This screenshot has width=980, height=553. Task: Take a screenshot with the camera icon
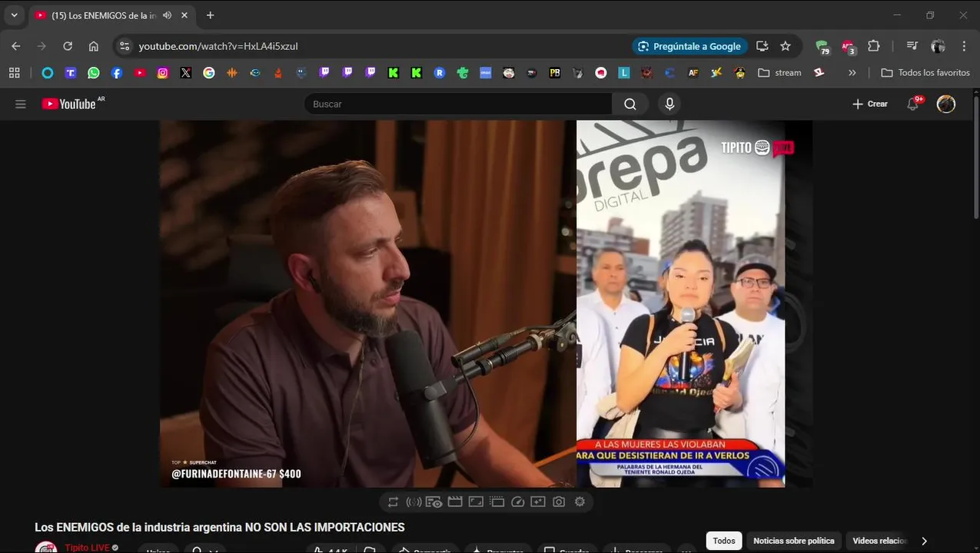[x=559, y=502]
